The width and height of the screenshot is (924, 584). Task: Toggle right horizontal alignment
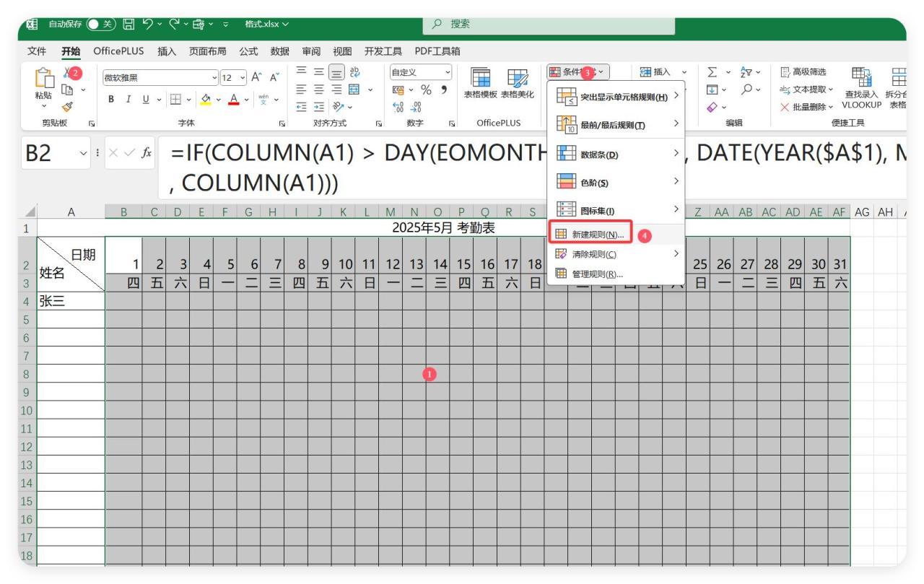coord(336,90)
